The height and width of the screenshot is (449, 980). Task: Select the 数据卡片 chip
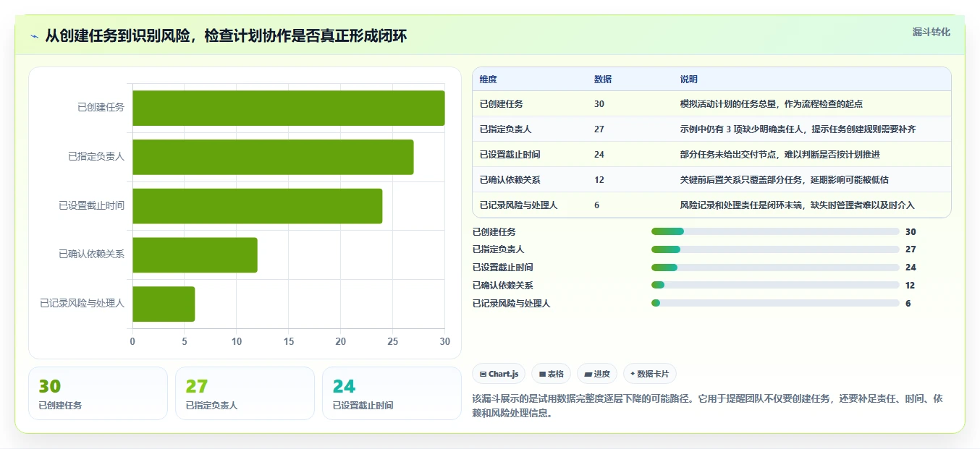[x=650, y=374]
